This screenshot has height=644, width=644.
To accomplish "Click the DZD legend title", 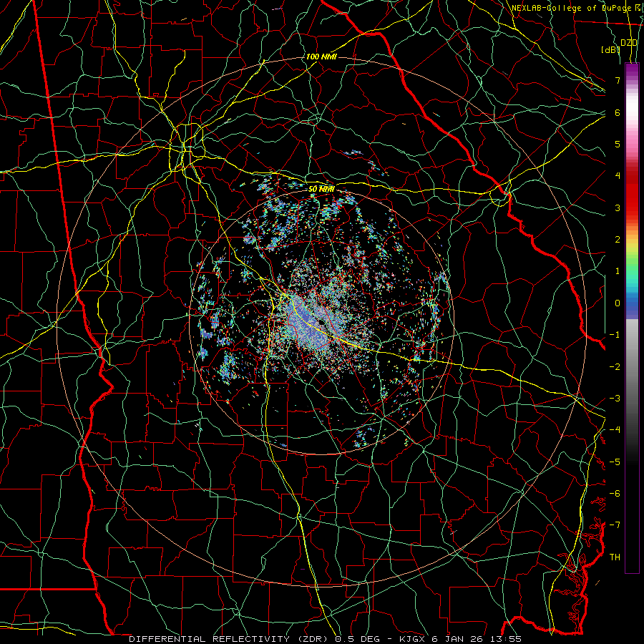I will [629, 43].
